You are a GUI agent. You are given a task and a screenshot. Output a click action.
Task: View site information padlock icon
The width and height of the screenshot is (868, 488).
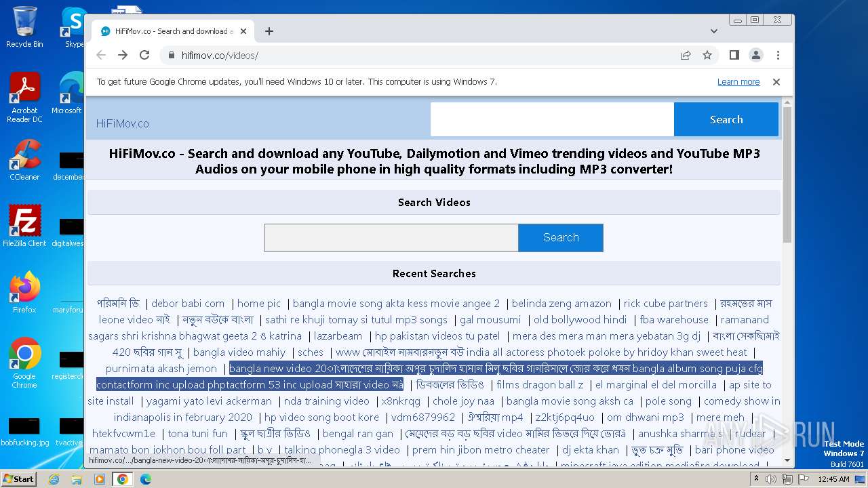[171, 56]
